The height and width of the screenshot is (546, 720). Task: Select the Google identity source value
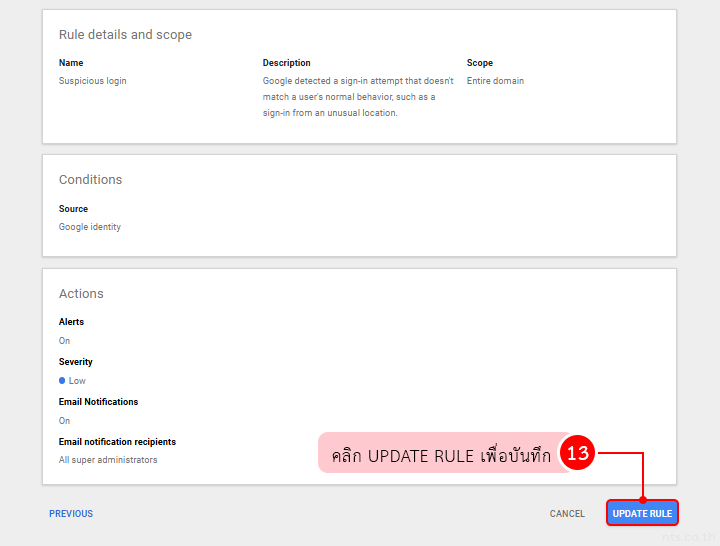[90, 227]
